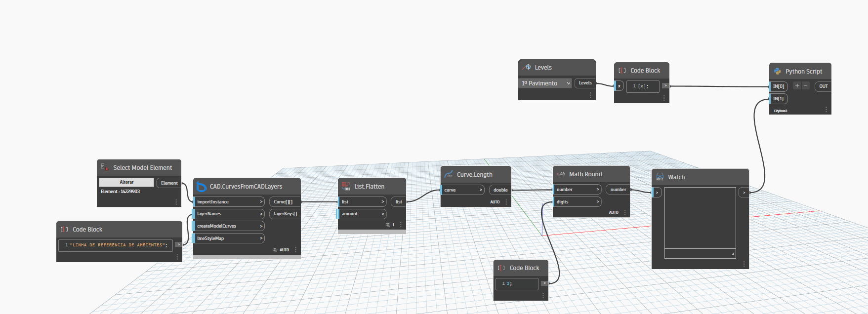Click the double output port on Curve.Length

pyautogui.click(x=500, y=190)
